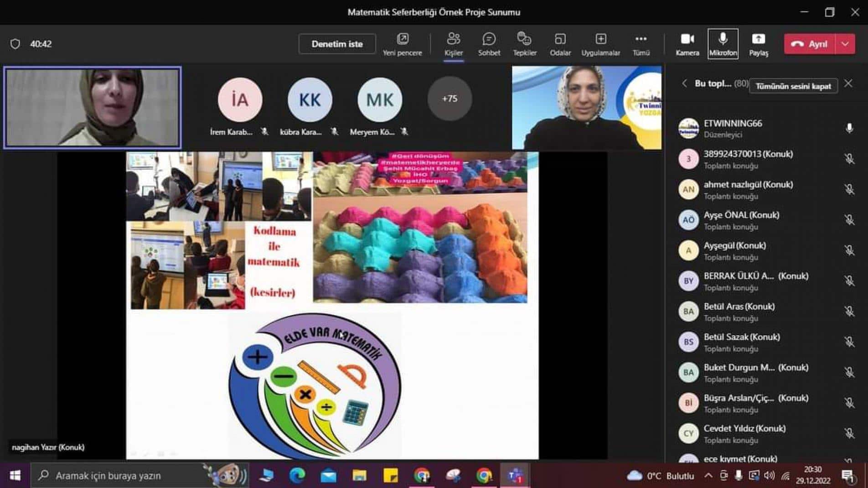Toggle the Mikrofon mute state
This screenshot has height=488, width=868.
(x=723, y=44)
